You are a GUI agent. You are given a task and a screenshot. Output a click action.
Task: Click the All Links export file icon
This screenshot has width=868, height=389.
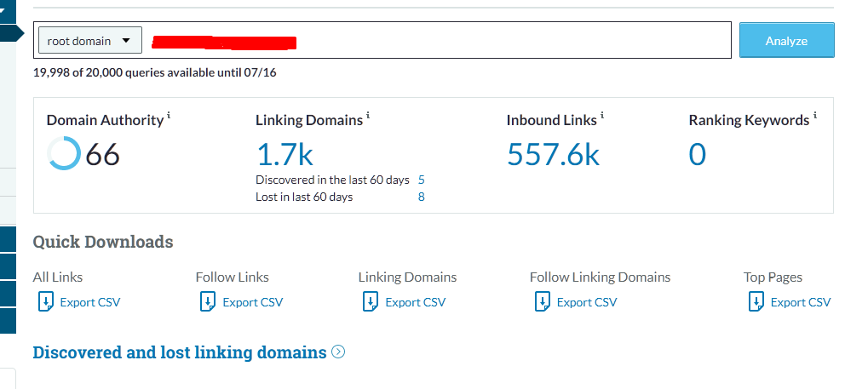[x=44, y=301]
